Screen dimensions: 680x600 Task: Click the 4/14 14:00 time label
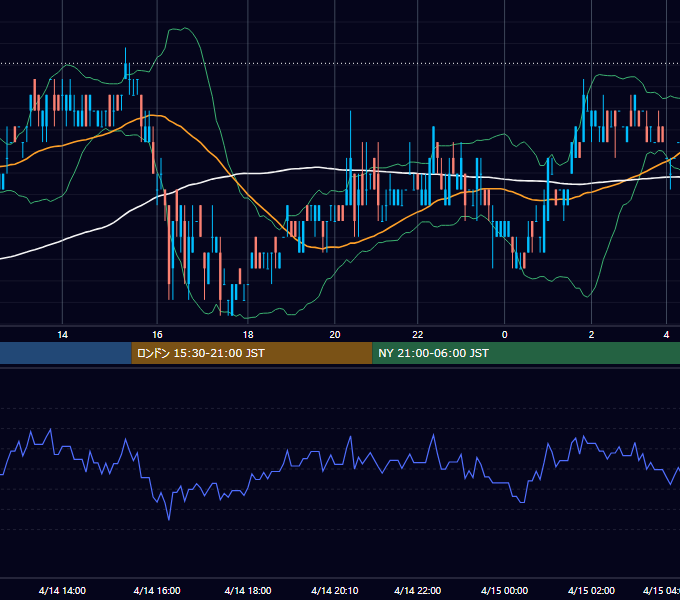[62, 590]
